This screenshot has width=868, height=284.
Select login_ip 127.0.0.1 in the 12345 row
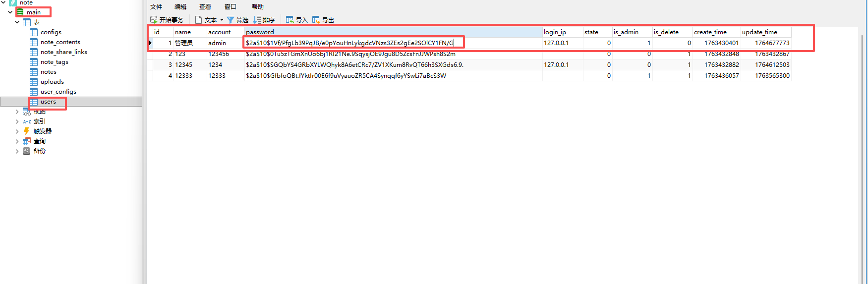[563, 65]
